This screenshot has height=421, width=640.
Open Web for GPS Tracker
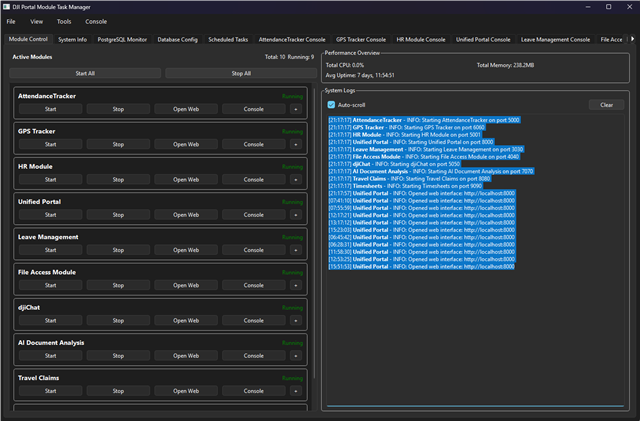click(186, 144)
